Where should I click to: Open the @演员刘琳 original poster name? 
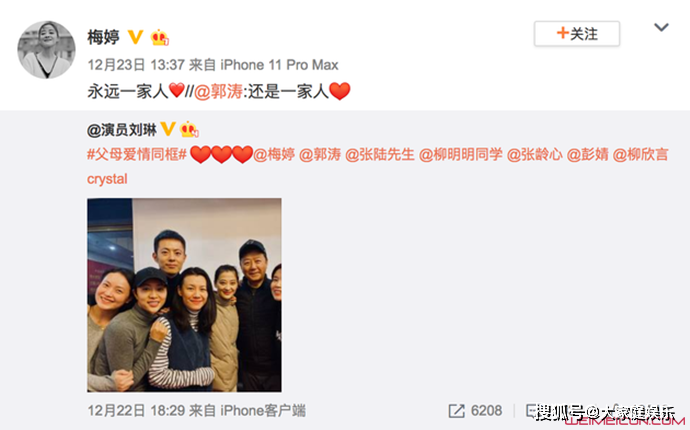pos(122,130)
